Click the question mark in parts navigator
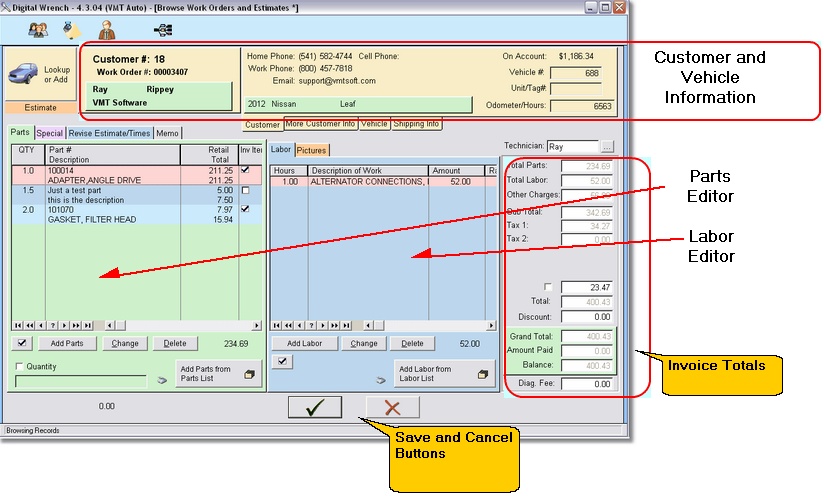The image size is (824, 496). coord(53,326)
